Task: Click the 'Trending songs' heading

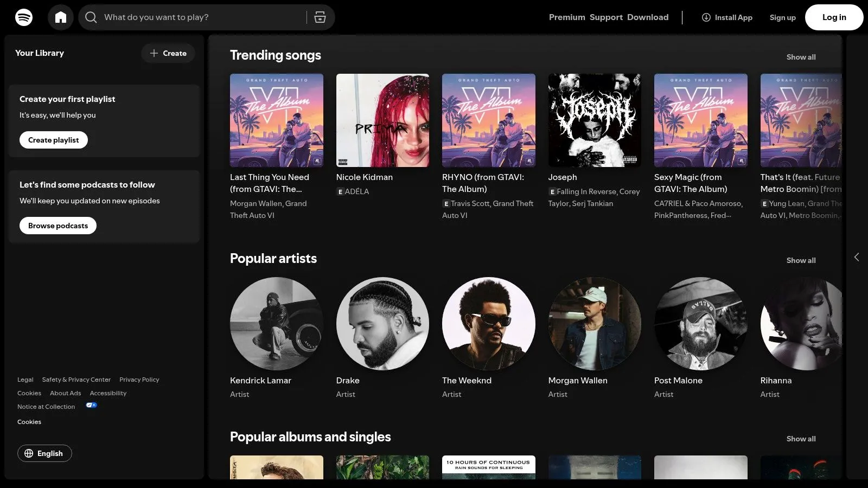Action: (x=276, y=55)
